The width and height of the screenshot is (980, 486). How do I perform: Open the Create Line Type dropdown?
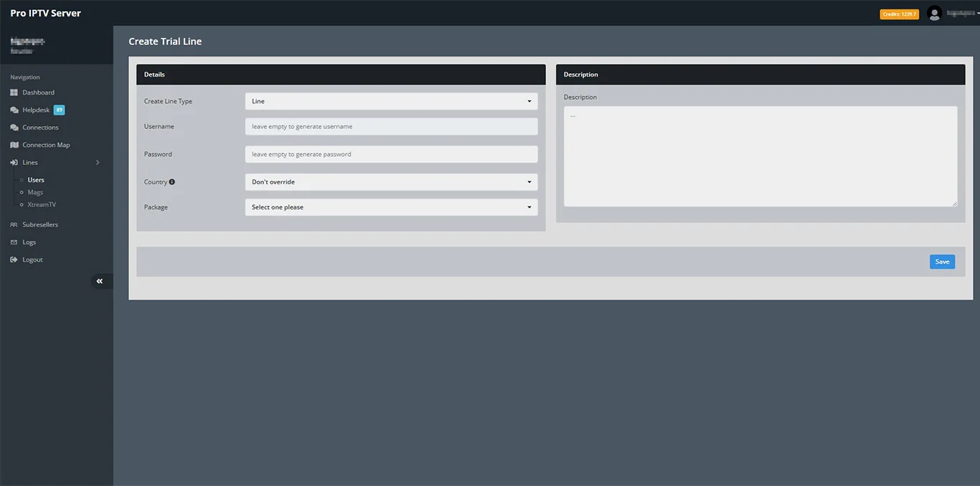(x=391, y=102)
